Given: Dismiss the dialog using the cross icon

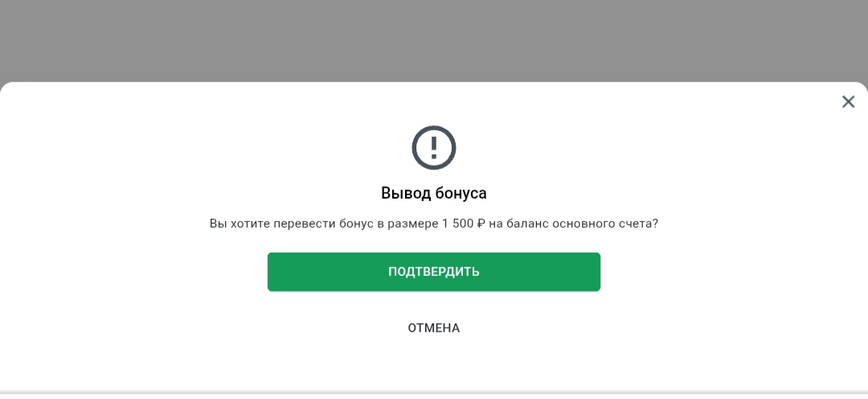Looking at the screenshot, I should click(x=848, y=101).
